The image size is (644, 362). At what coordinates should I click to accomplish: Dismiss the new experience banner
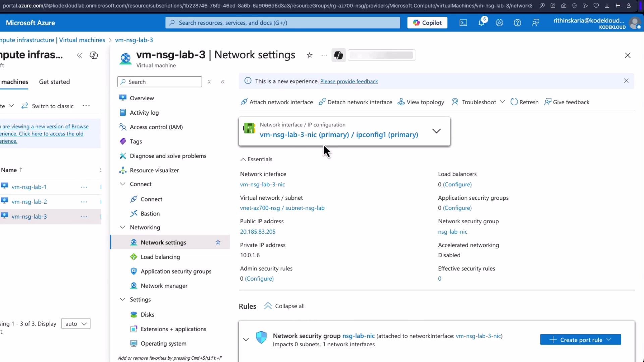(x=626, y=81)
